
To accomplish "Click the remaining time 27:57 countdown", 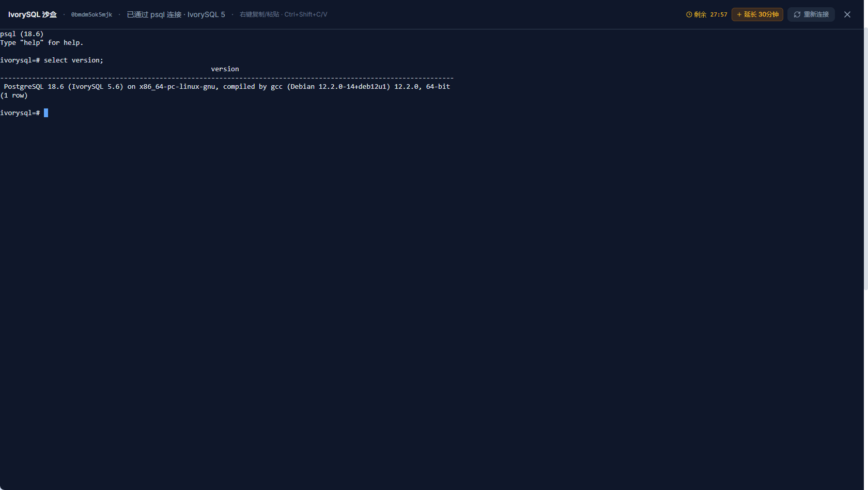I will pos(718,14).
